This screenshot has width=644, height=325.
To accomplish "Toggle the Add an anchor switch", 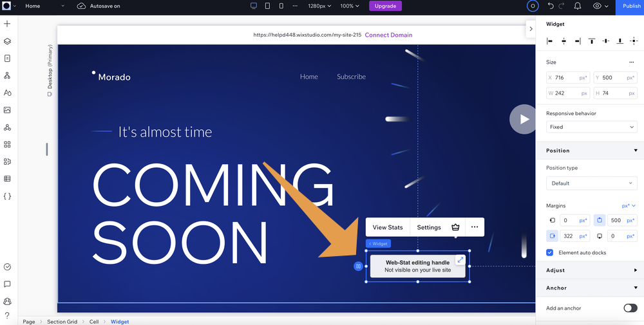I will coord(630,308).
